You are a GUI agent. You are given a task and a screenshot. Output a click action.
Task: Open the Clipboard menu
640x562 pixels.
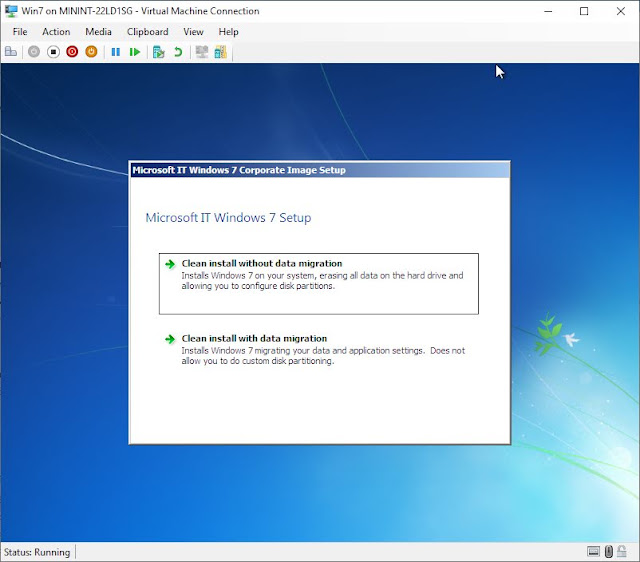[x=147, y=32]
